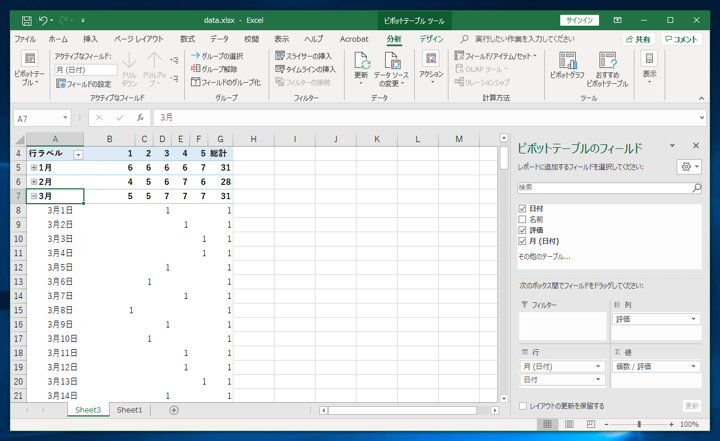Image resolution: width=720 pixels, height=441 pixels.
Task: Click the zoom slider handle
Action: (x=639, y=424)
